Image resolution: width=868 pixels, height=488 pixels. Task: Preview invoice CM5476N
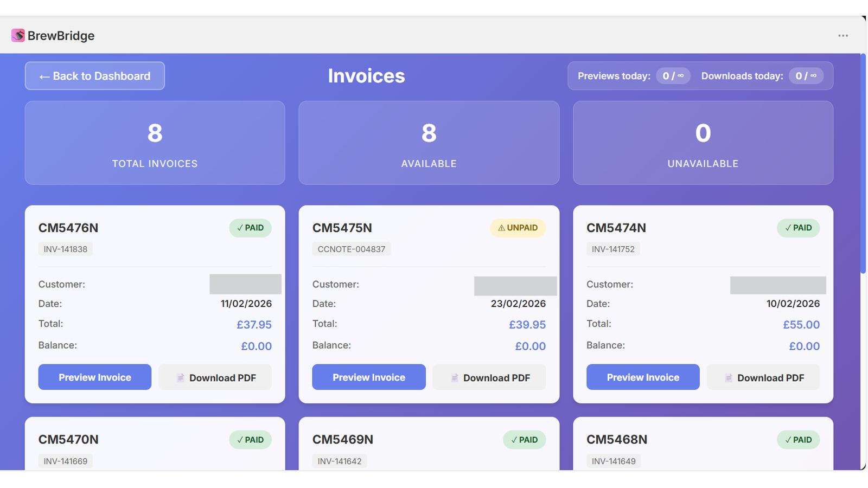point(95,377)
